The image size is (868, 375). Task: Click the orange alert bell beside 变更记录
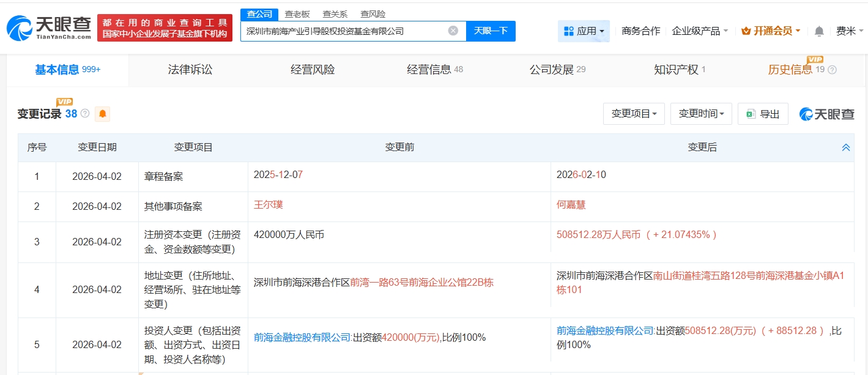coord(102,114)
